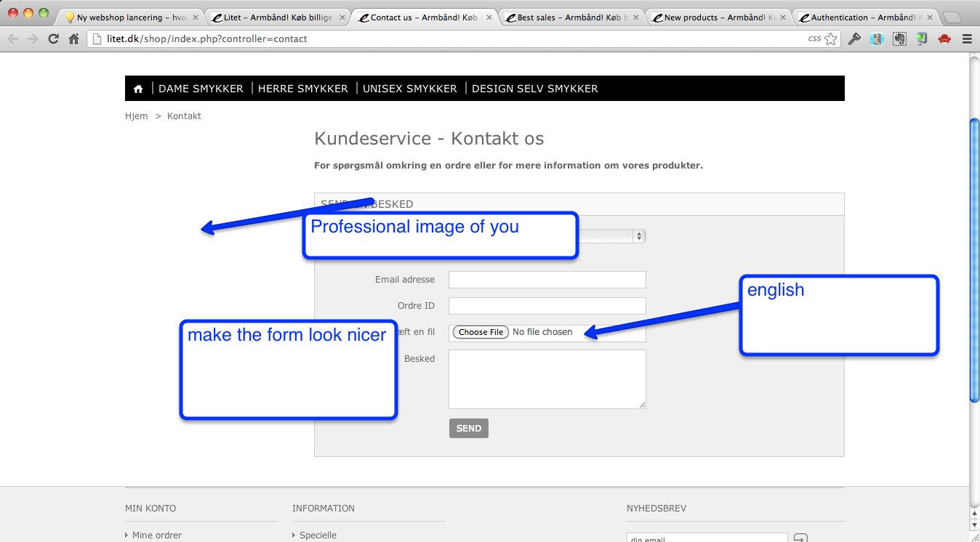Open the DAME SMYKKER menu item
Viewport: 980px width, 542px height.
click(x=201, y=89)
